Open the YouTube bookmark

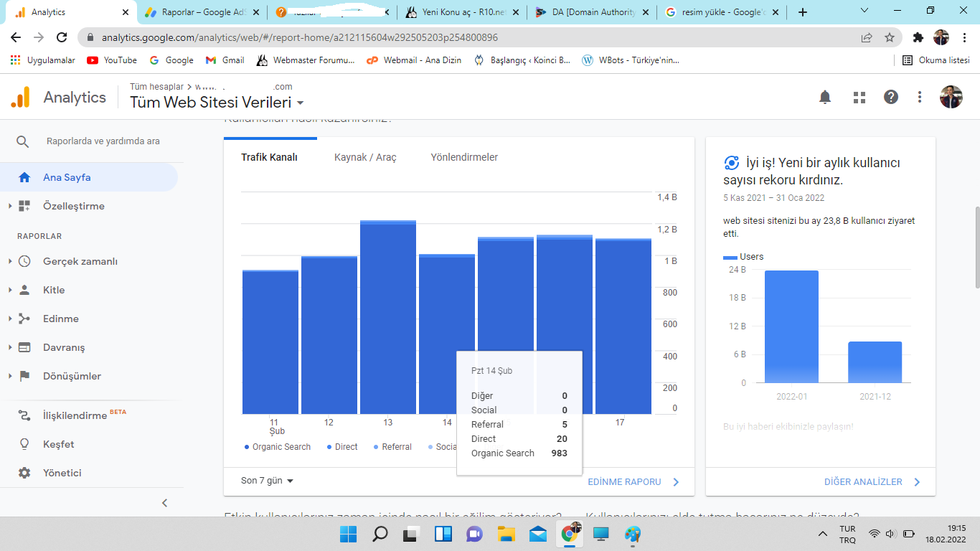click(x=112, y=60)
